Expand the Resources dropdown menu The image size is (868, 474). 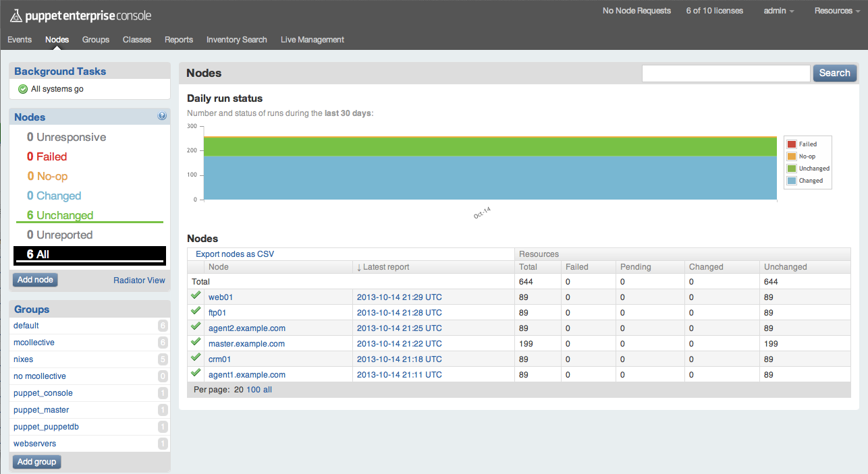pyautogui.click(x=837, y=11)
